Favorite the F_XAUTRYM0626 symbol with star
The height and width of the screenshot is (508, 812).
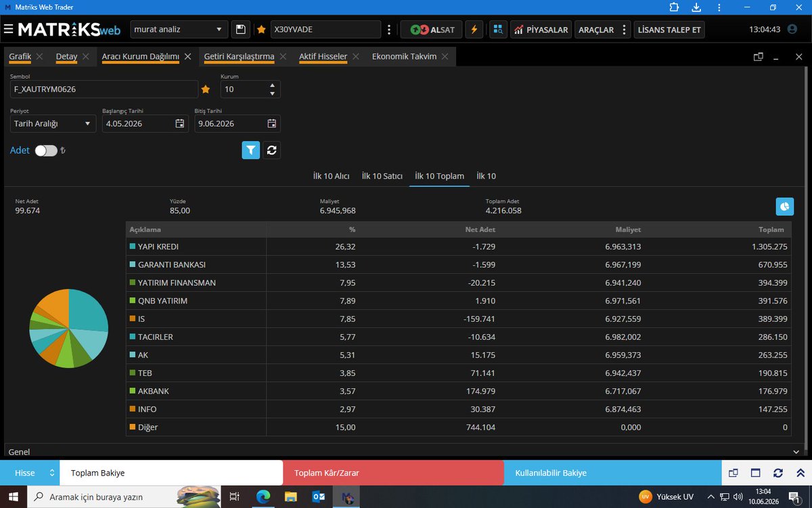click(x=206, y=89)
